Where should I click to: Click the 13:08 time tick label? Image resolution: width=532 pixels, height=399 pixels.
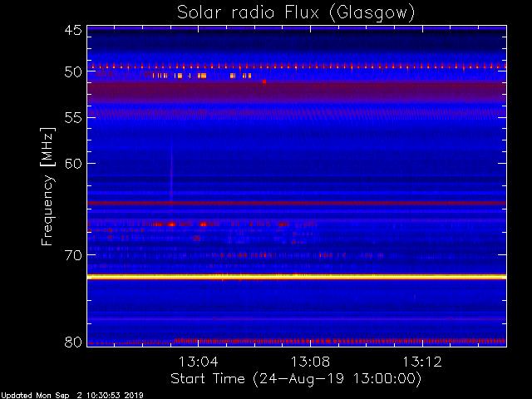[x=310, y=362]
